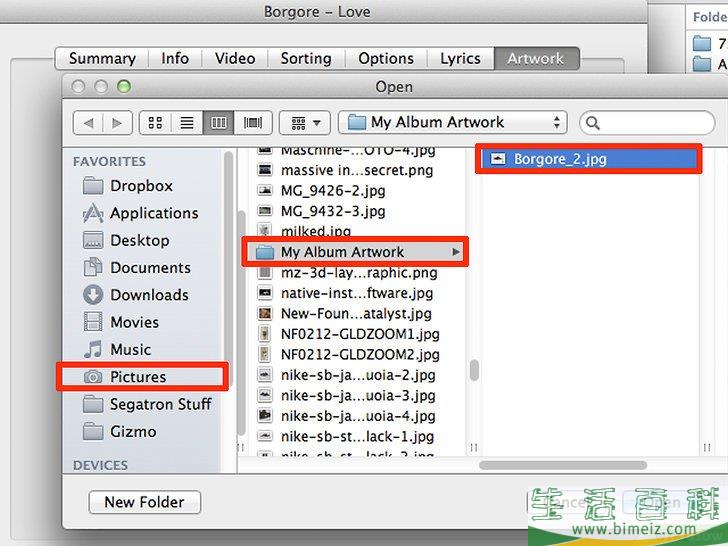Open the Info tab
728x546 pixels.
pos(175,58)
